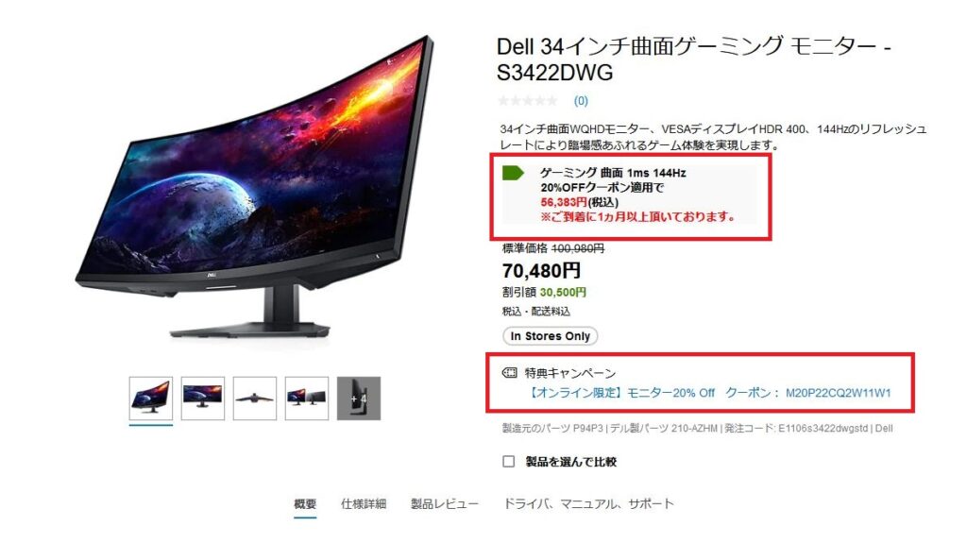Click the Dell 34インチ曲面ゲーミング モニター title
Viewport: 967px width, 560px height.
694,59
